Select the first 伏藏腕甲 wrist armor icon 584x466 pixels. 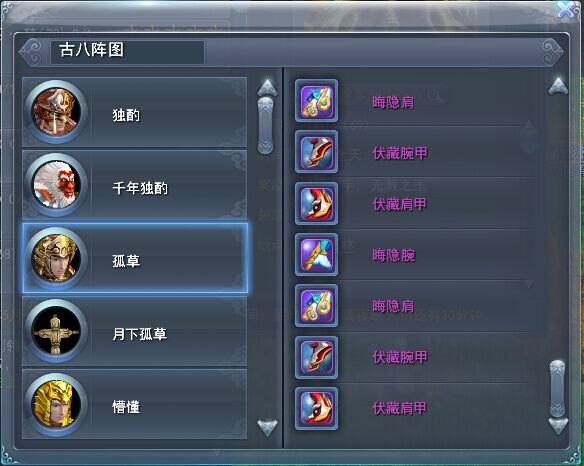coord(317,152)
